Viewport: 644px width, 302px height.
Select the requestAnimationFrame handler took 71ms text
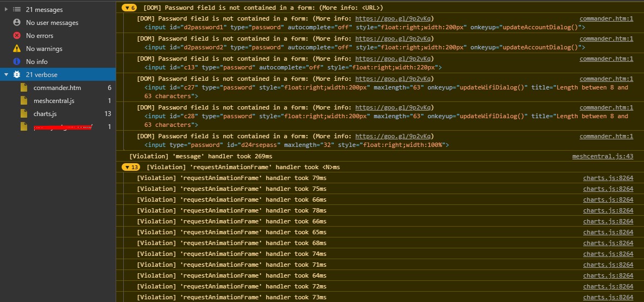[232, 265]
